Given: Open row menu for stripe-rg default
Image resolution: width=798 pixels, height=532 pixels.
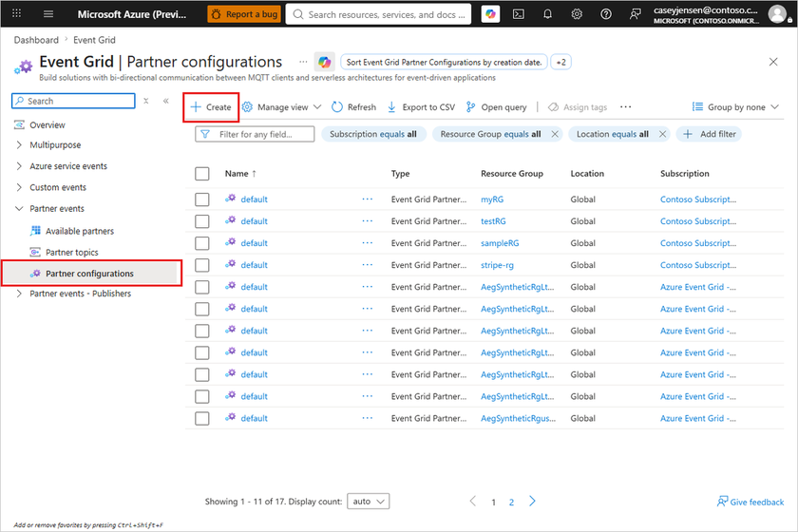Looking at the screenshot, I should pyautogui.click(x=368, y=265).
